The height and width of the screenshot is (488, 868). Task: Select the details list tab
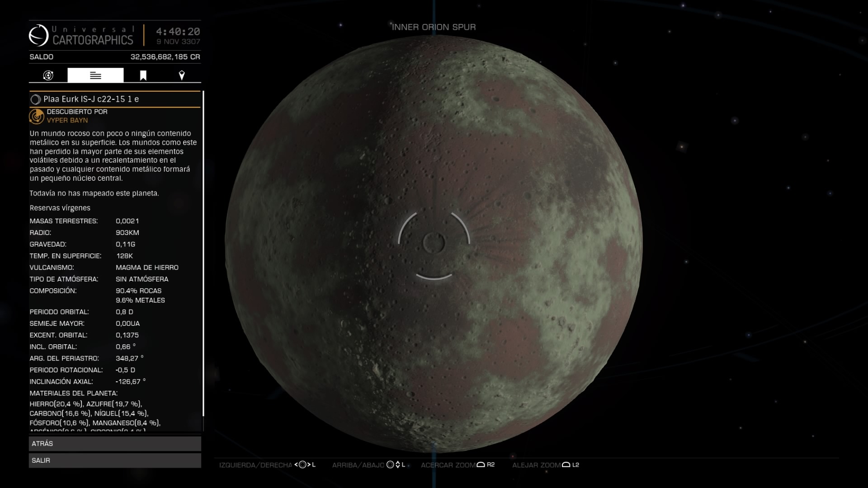pyautogui.click(x=95, y=75)
